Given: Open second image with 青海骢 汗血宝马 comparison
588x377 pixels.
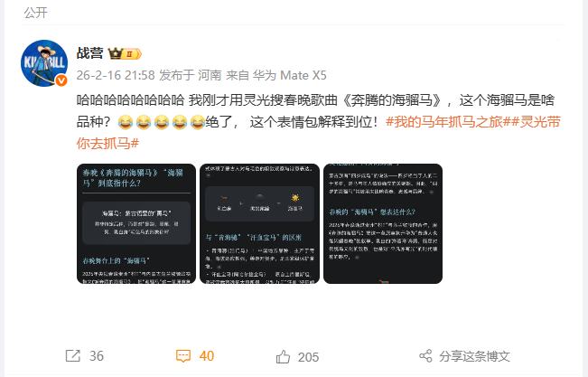Looking at the screenshot, I should pos(259,224).
